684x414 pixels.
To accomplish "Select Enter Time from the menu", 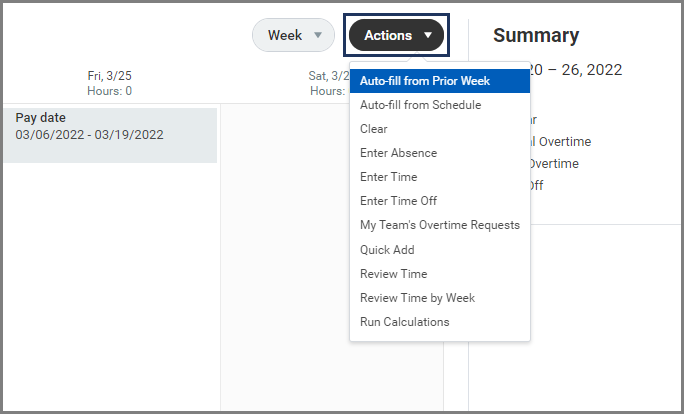I will click(x=389, y=177).
